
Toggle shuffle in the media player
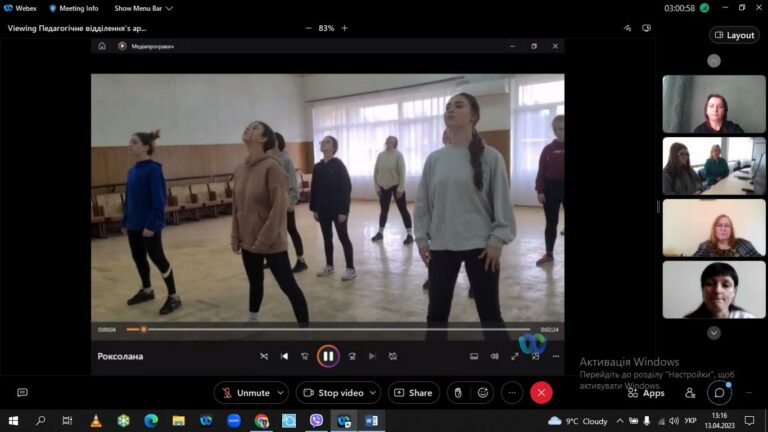click(264, 356)
